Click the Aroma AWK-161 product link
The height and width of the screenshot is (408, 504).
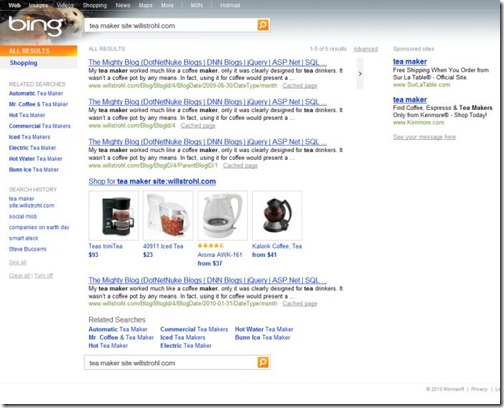[220, 255]
